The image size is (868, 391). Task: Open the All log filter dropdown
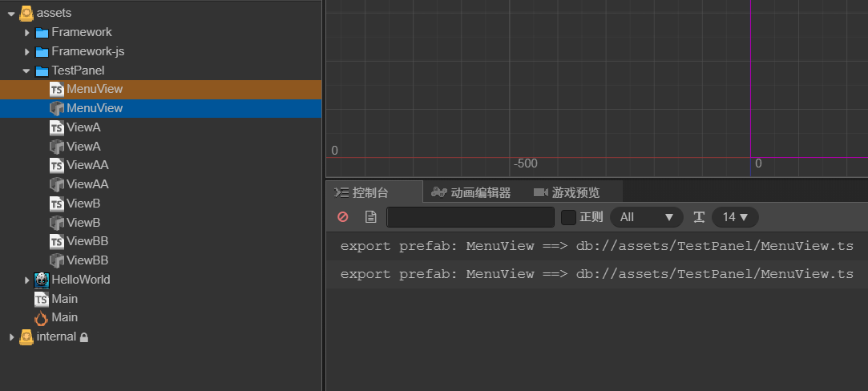[646, 217]
